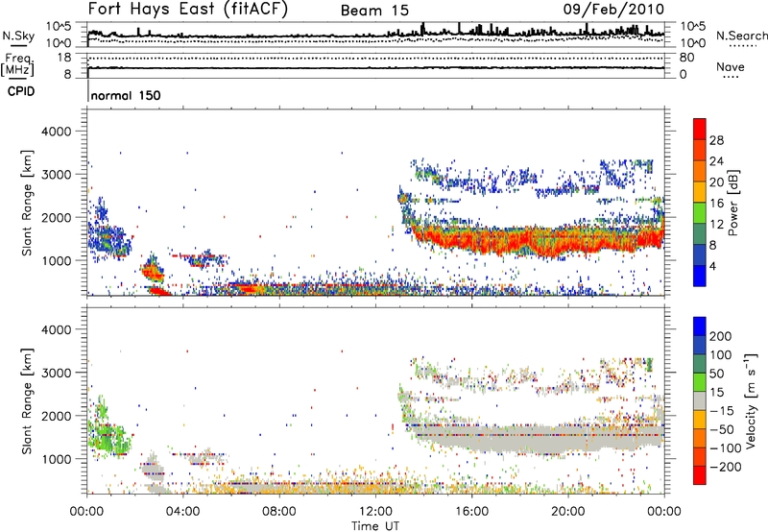Click the bottom blue segment of Power color bar
Viewport: 768px width, 532px height.
click(x=700, y=277)
